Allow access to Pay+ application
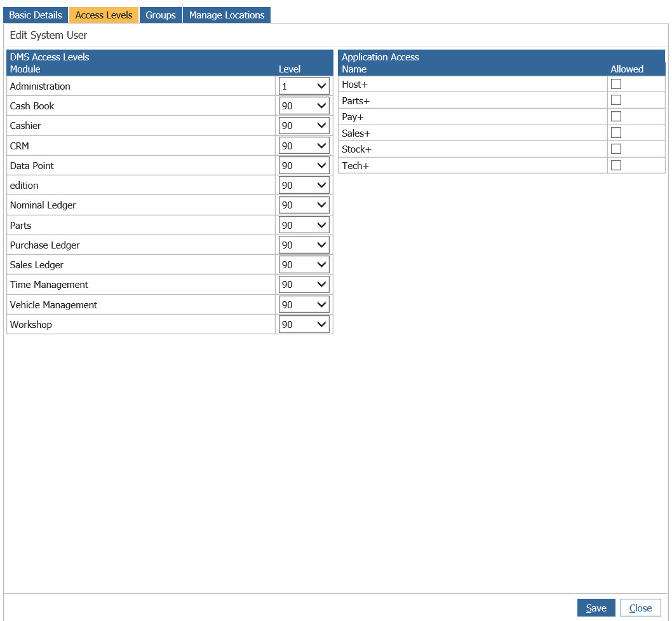 (x=615, y=117)
